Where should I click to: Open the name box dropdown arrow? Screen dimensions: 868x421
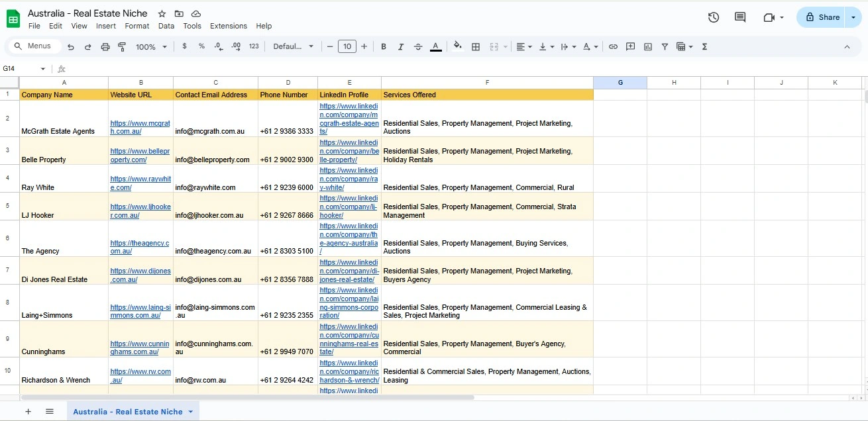[x=43, y=69]
